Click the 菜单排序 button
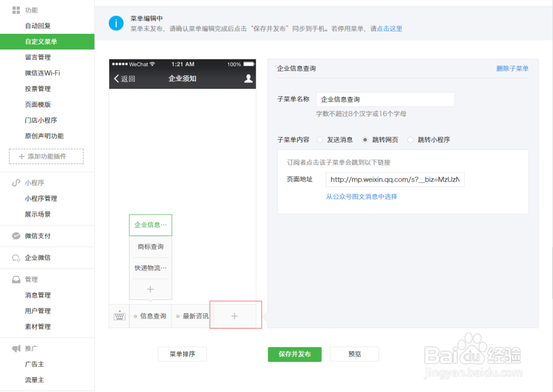553x392 pixels. [182, 354]
